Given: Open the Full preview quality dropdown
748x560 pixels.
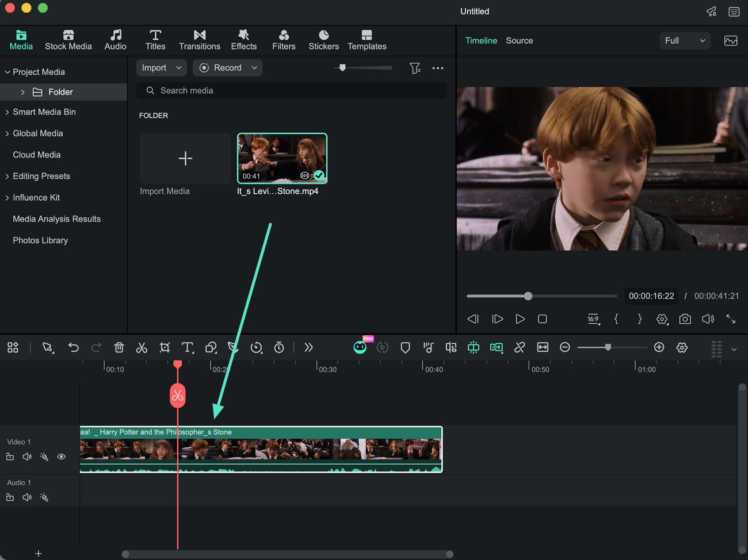Looking at the screenshot, I should tap(685, 41).
